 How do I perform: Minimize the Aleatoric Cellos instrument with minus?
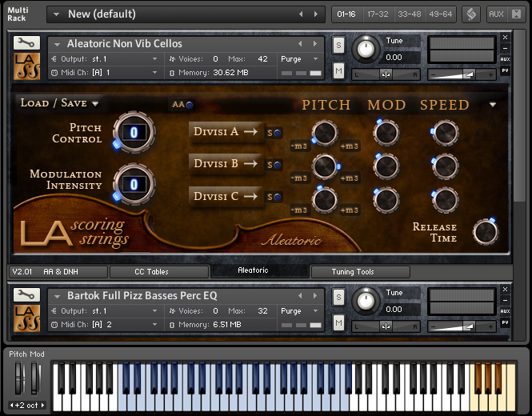pyautogui.click(x=505, y=48)
